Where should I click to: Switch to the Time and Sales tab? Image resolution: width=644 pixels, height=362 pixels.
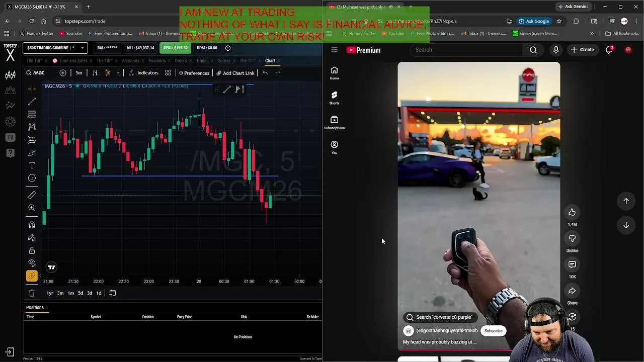tap(73, 61)
